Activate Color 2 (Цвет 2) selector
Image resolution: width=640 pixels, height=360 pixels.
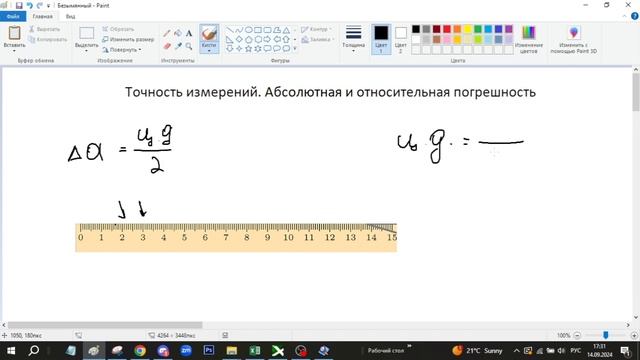click(400, 39)
